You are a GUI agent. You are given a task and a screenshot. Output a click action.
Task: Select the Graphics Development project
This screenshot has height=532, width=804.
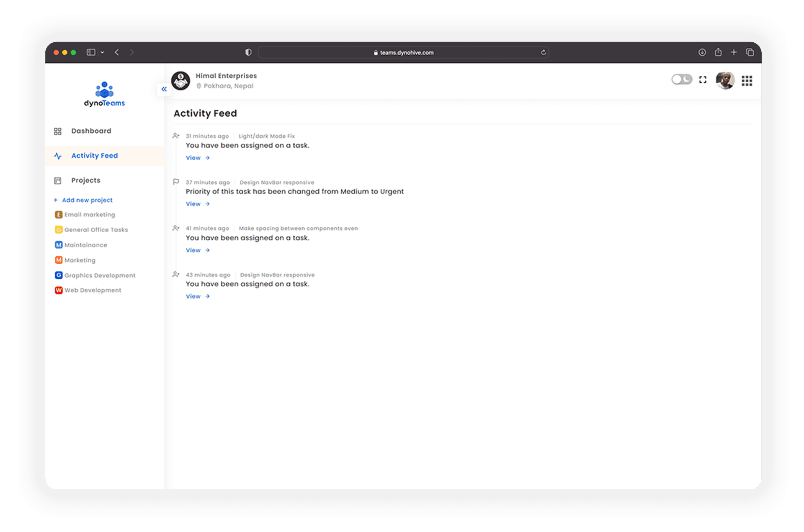(x=99, y=275)
